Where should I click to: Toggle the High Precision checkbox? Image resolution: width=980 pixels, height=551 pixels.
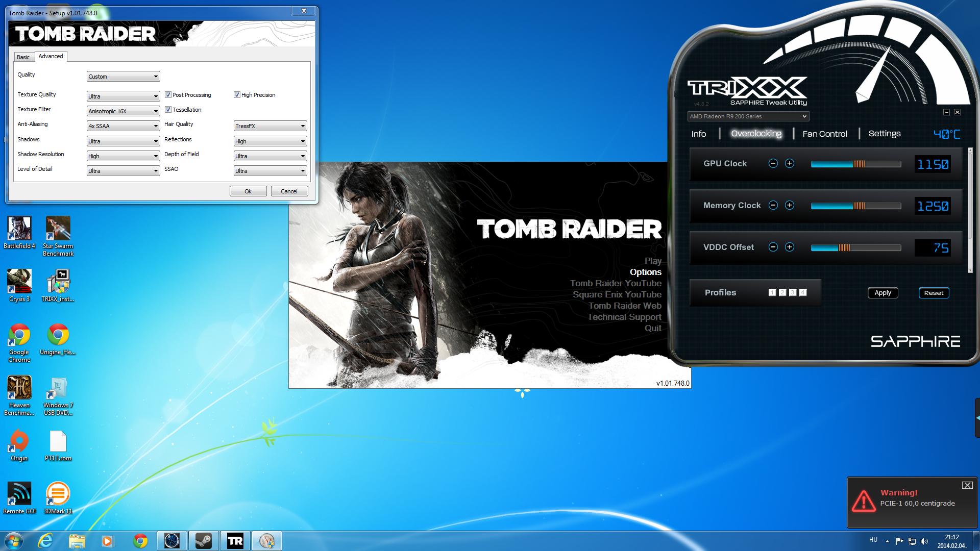point(237,95)
